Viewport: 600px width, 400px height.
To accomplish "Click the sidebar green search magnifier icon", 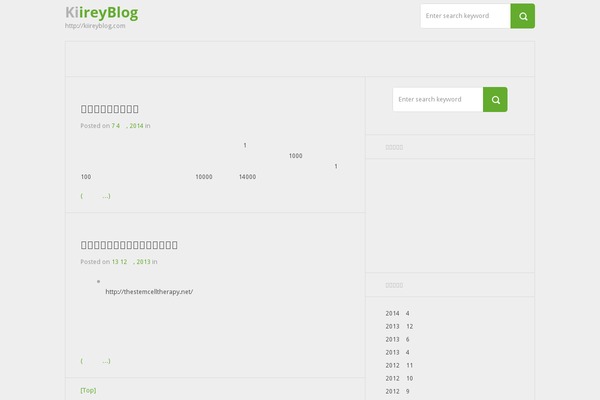I will click(x=495, y=100).
